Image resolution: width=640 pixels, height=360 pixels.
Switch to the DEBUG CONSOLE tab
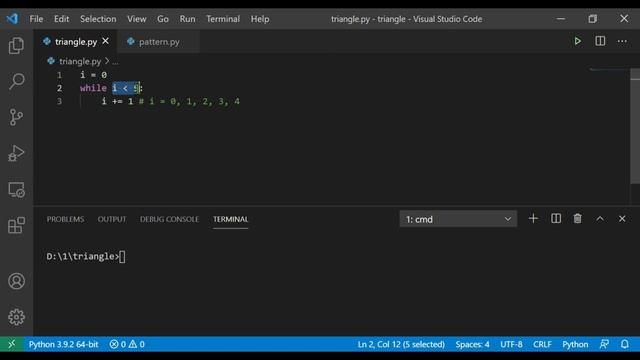[x=169, y=219]
